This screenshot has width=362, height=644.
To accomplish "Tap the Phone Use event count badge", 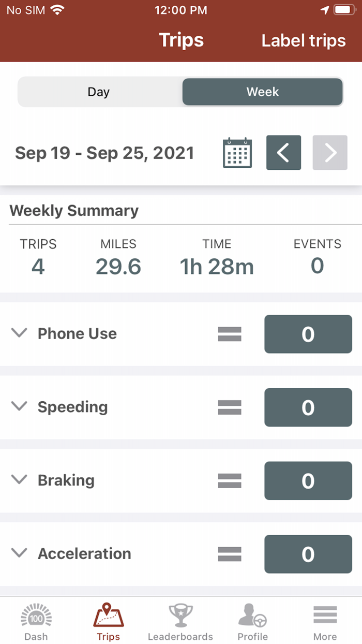I will pos(308,334).
